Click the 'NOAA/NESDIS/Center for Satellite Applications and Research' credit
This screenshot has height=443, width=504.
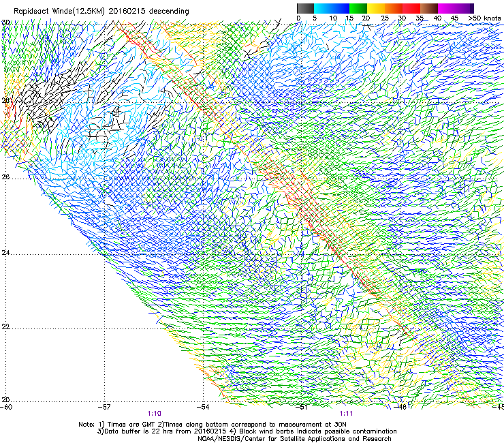click(294, 439)
